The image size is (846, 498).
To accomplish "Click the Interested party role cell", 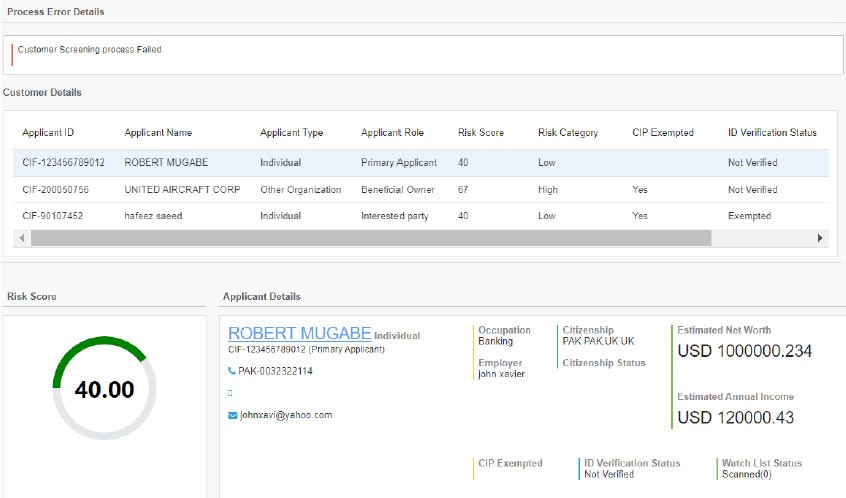I will click(x=394, y=216).
